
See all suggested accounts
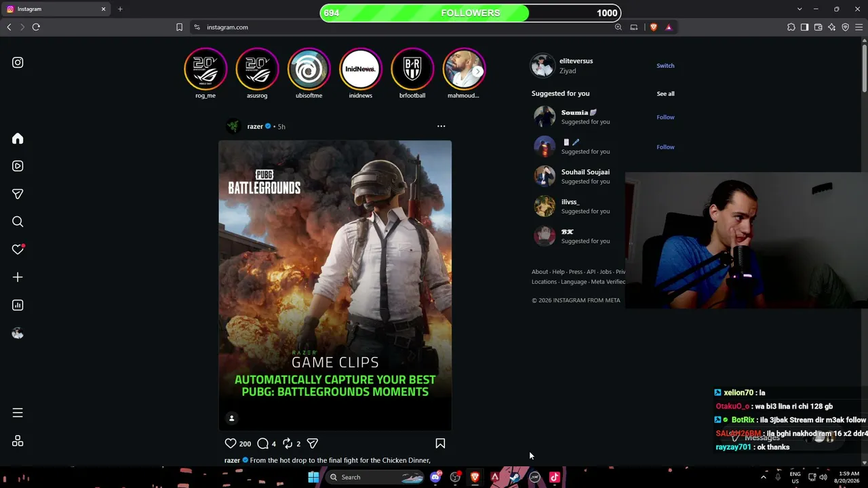point(665,94)
